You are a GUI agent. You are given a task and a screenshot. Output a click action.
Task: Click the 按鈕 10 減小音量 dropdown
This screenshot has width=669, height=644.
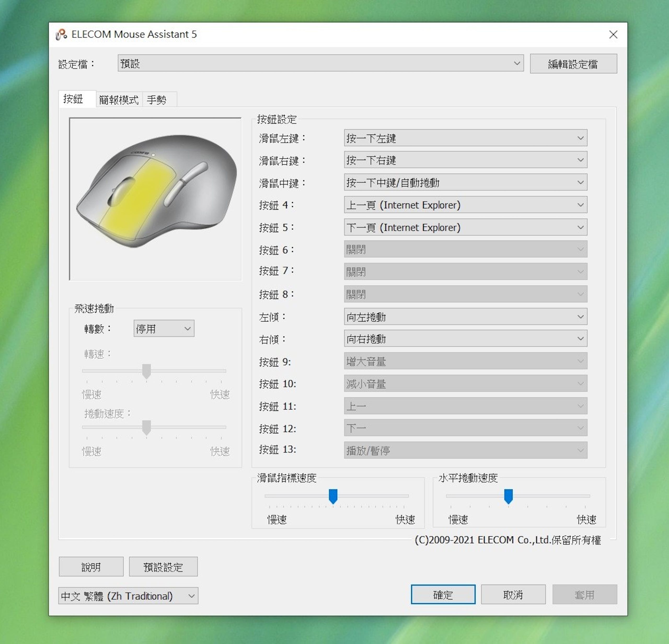(465, 384)
